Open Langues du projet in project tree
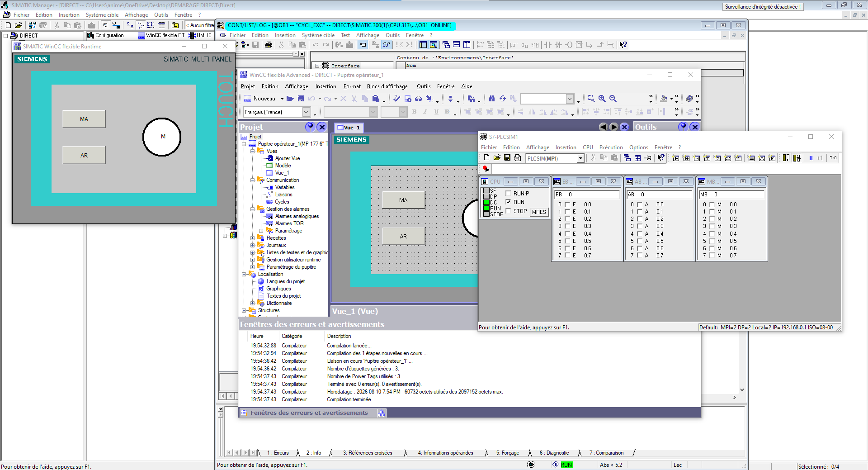This screenshot has width=868, height=470. 285,281
